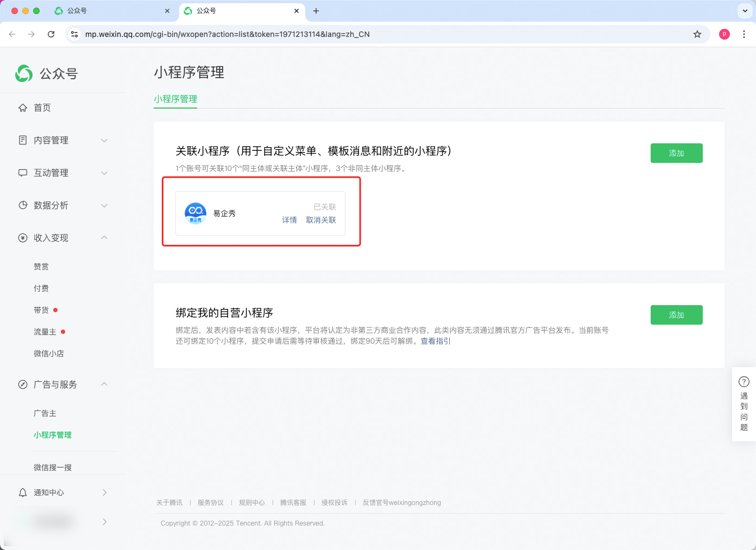Screen dimensions: 756x550
Task: Click the 公众号 logo icon in sidebar
Action: point(24,73)
